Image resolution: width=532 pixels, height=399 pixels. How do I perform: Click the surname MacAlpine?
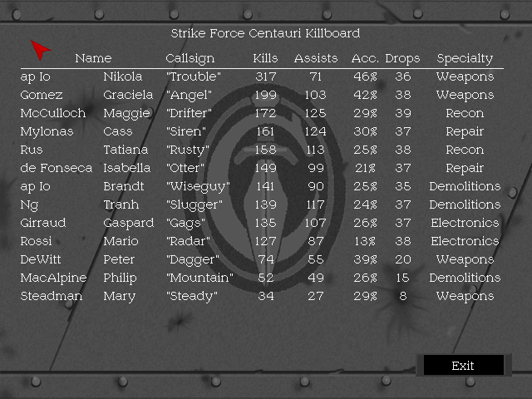click(x=53, y=278)
